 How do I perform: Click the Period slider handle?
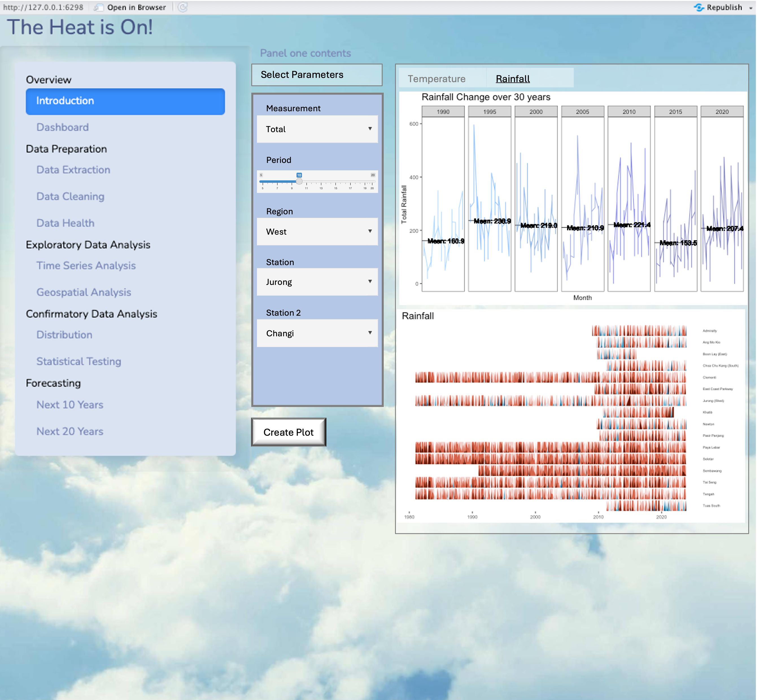pos(299,182)
